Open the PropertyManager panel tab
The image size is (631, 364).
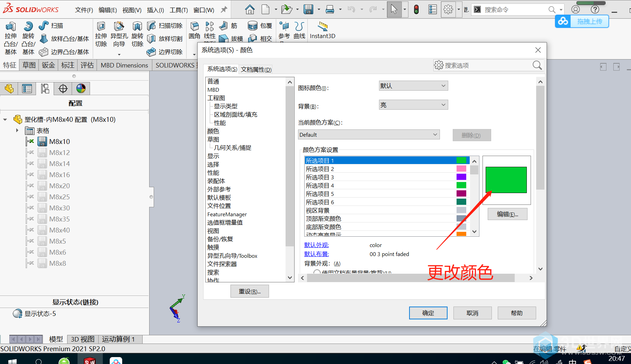pyautogui.click(x=27, y=89)
